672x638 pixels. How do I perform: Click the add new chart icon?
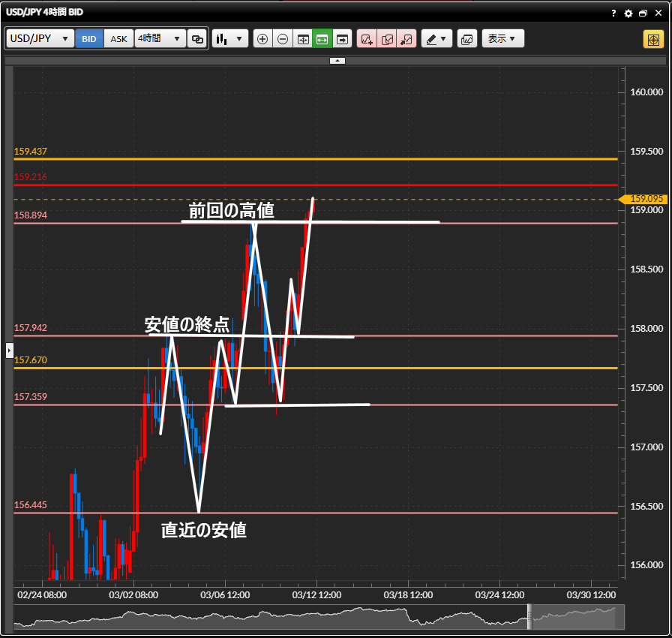coord(367,39)
